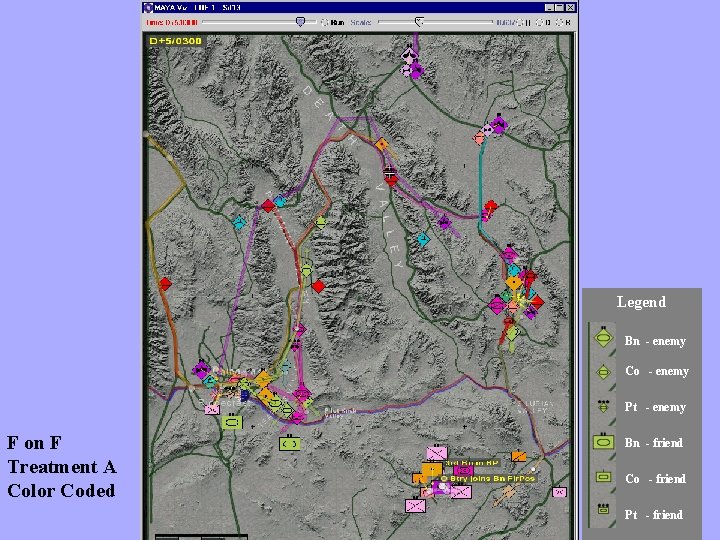Maximize the MAYA Viz window

pos(560,8)
